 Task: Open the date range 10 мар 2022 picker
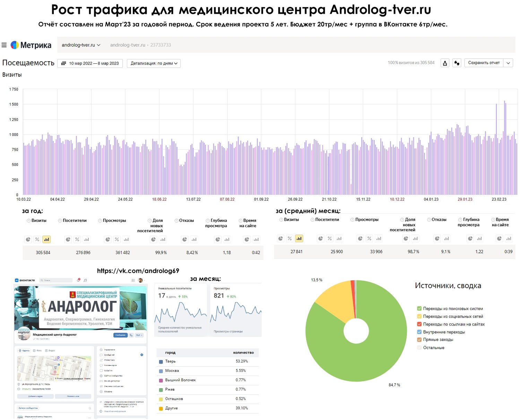(x=90, y=63)
